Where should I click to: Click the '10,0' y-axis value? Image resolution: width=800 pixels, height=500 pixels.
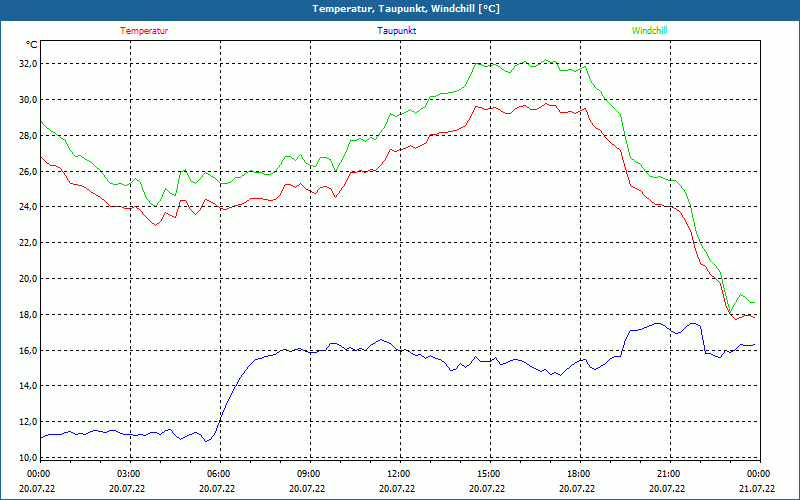[x=29, y=458]
